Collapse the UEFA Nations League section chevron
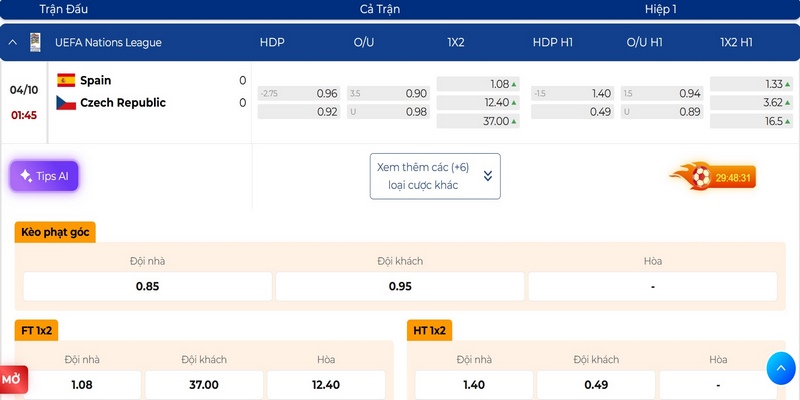Image resolution: width=800 pixels, height=400 pixels. 13,42
